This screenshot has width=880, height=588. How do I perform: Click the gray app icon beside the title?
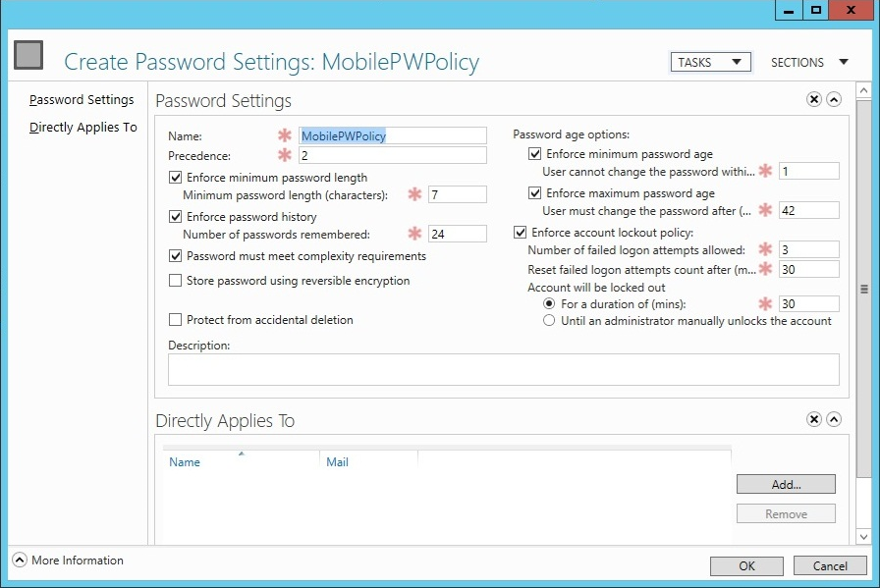(x=29, y=55)
